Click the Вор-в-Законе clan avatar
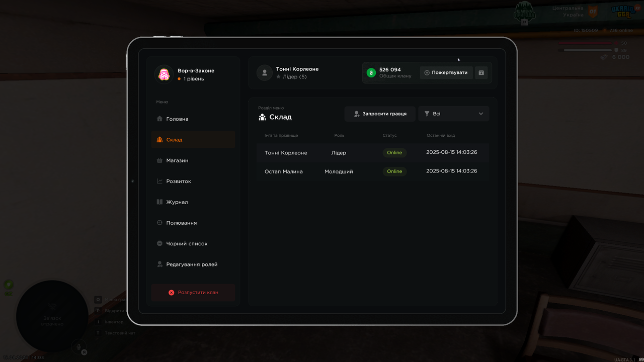The width and height of the screenshot is (644, 362). [x=164, y=74]
